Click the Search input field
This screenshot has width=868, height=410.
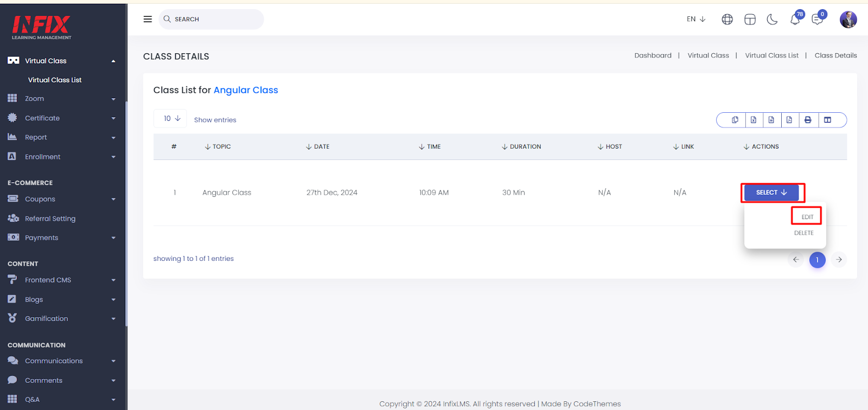[x=212, y=19]
